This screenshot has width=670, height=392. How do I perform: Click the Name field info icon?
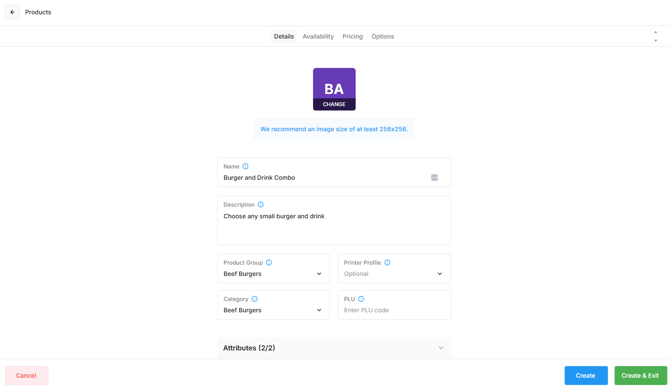coord(245,166)
